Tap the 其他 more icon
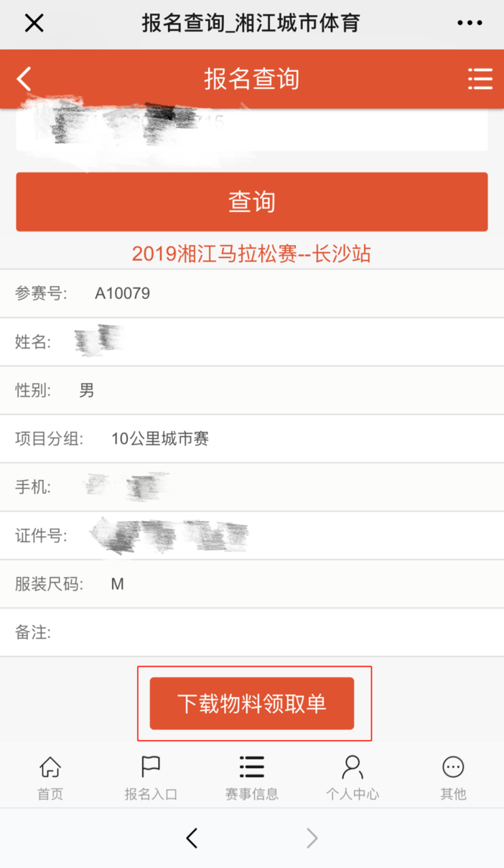The height and width of the screenshot is (868, 504). click(453, 767)
